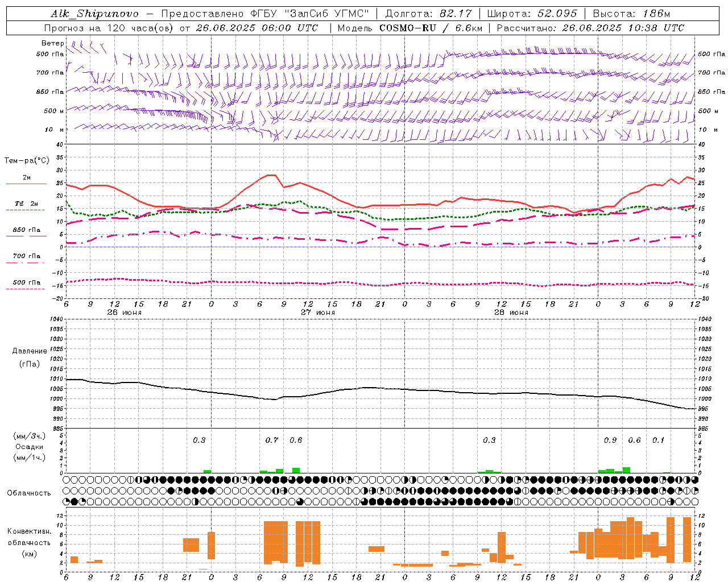Click dashed line sample under "Td 2м"
Screen dimensions: 728x582
click(26, 210)
